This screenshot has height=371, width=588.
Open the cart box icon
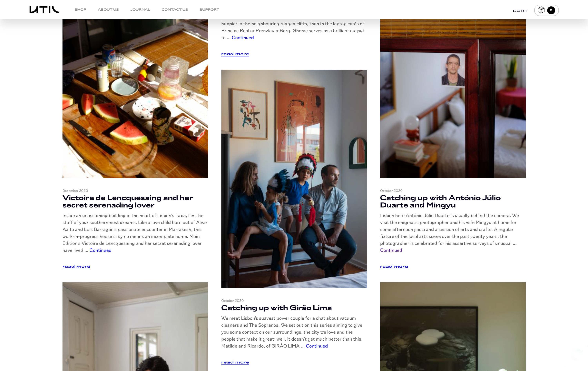[x=541, y=10]
